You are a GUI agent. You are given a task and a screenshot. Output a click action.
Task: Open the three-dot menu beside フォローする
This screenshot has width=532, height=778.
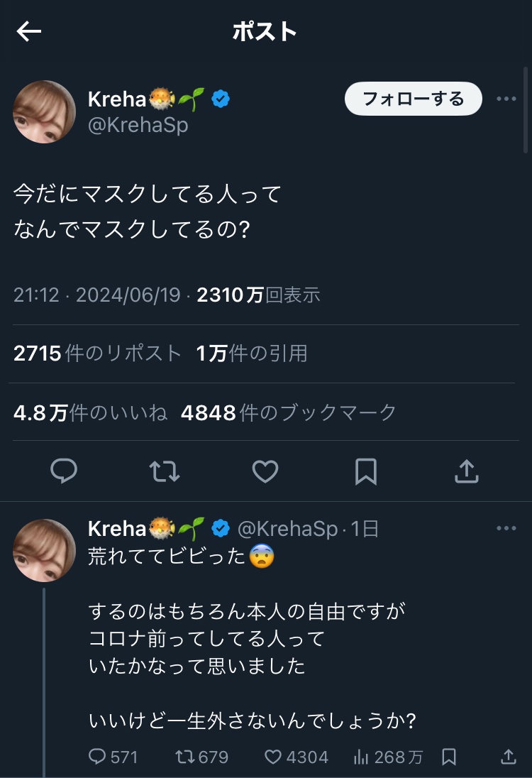[506, 99]
